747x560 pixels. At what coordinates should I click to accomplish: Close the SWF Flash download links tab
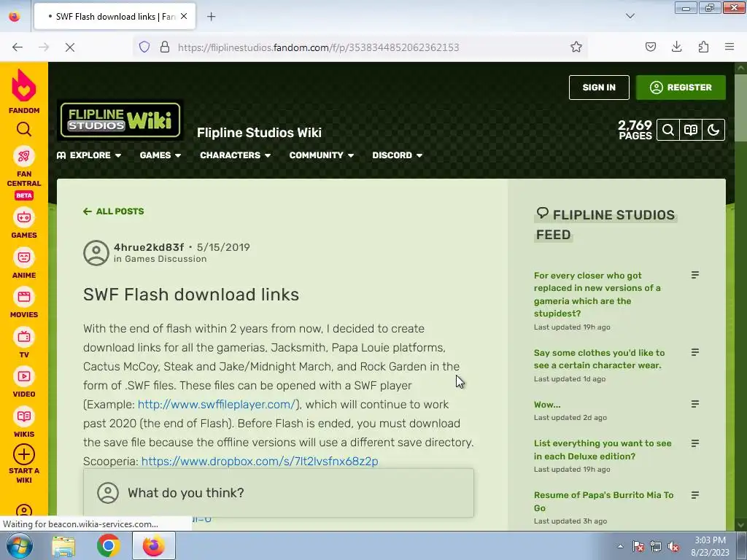point(184,16)
